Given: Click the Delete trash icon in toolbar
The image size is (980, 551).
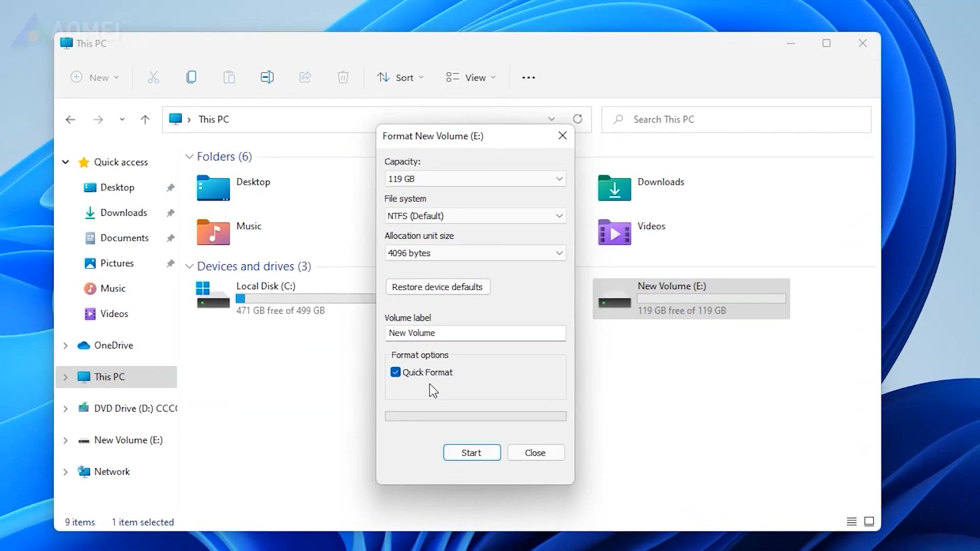Looking at the screenshot, I should [343, 78].
